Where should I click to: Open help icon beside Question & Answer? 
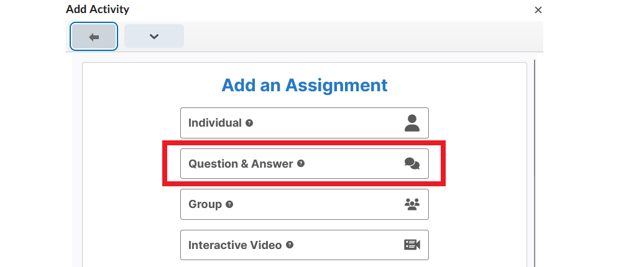[x=301, y=163]
